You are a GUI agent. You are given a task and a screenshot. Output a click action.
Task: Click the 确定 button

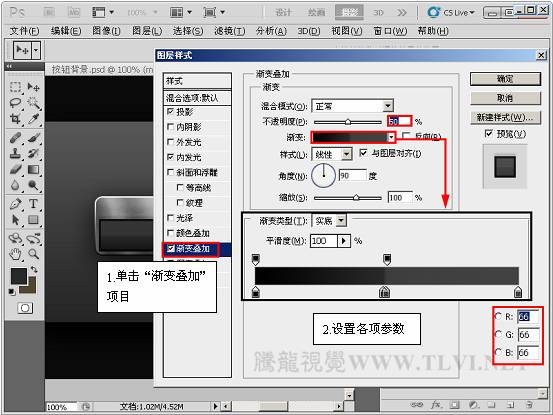[505, 79]
